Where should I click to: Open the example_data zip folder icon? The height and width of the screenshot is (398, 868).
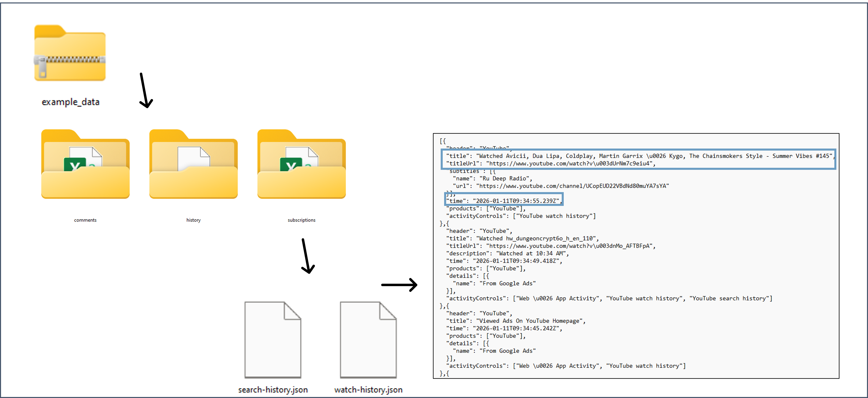point(70,53)
